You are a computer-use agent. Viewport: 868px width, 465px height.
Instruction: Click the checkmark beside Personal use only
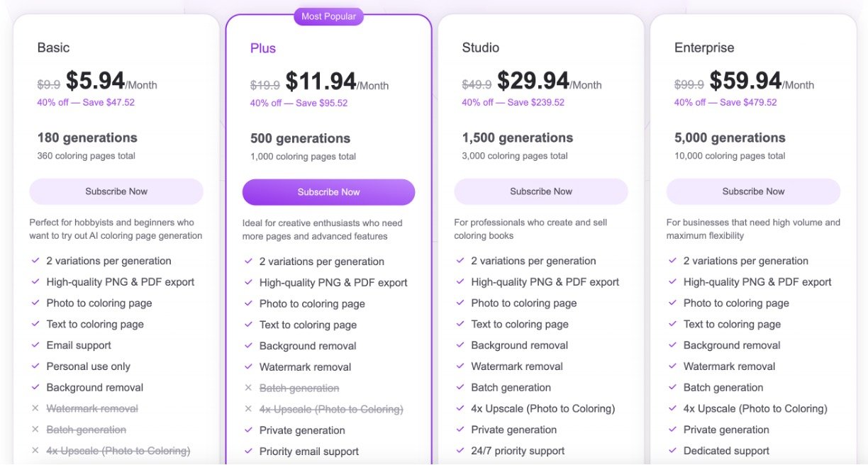point(35,366)
